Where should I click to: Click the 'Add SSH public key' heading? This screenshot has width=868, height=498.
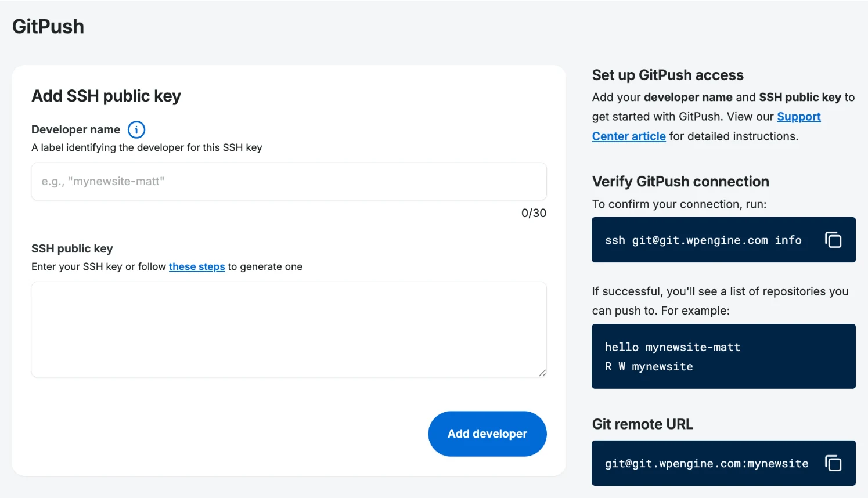click(x=106, y=96)
